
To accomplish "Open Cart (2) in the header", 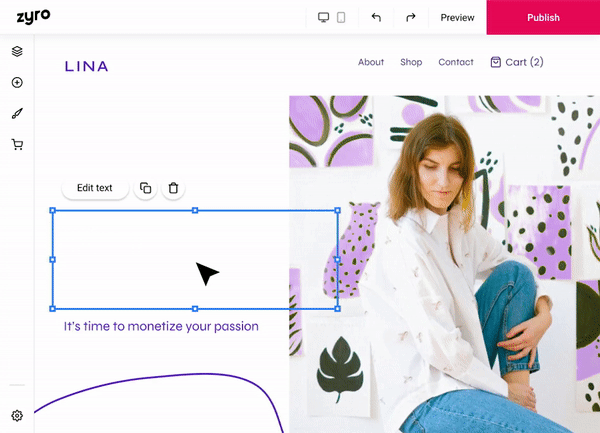I will click(517, 62).
